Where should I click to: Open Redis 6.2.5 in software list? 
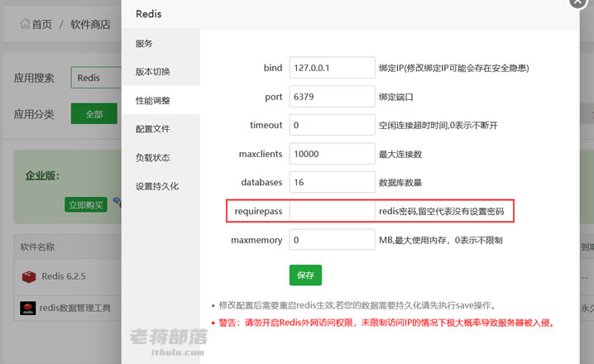click(x=64, y=276)
